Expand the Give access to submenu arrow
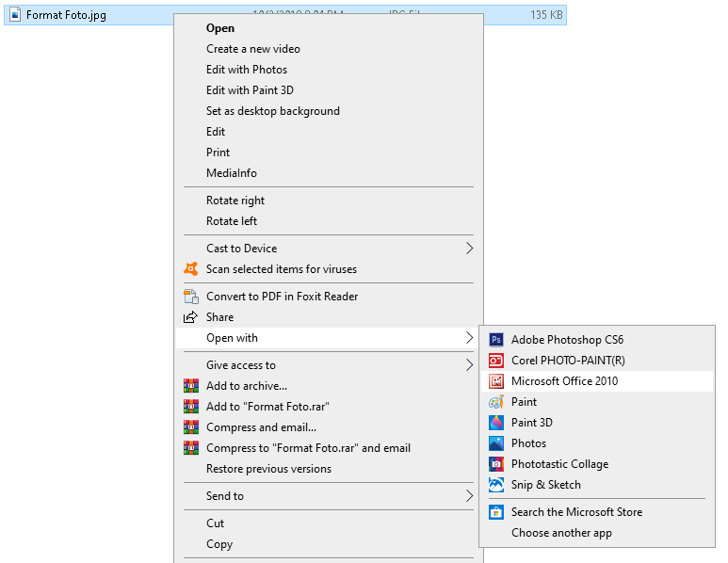 point(469,365)
